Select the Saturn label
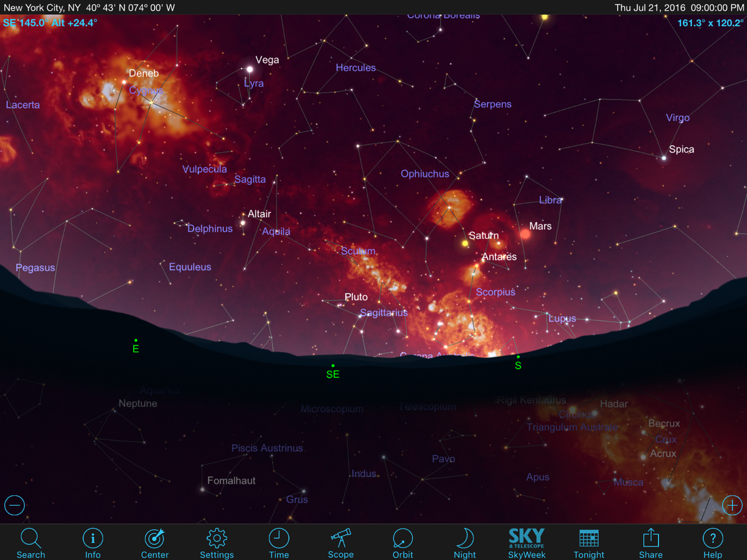Screen dimensions: 747x560 point(484,236)
